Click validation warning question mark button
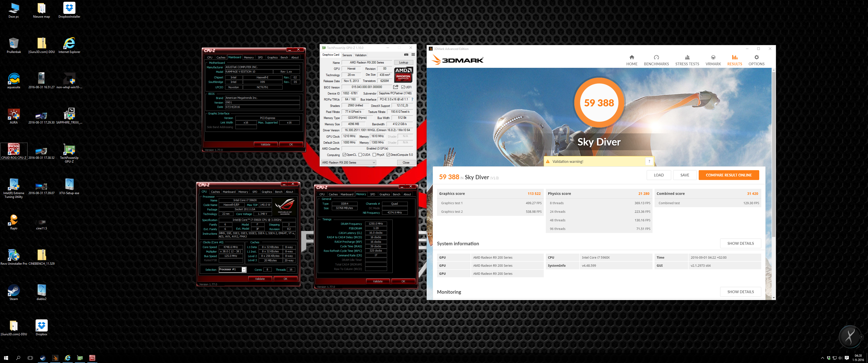The height and width of the screenshot is (363, 868). click(649, 161)
